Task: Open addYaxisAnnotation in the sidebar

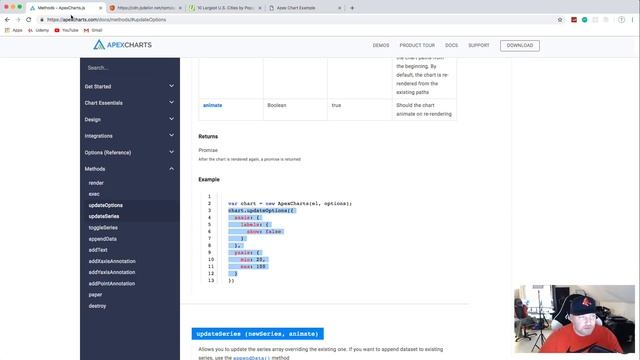Action: [112, 272]
